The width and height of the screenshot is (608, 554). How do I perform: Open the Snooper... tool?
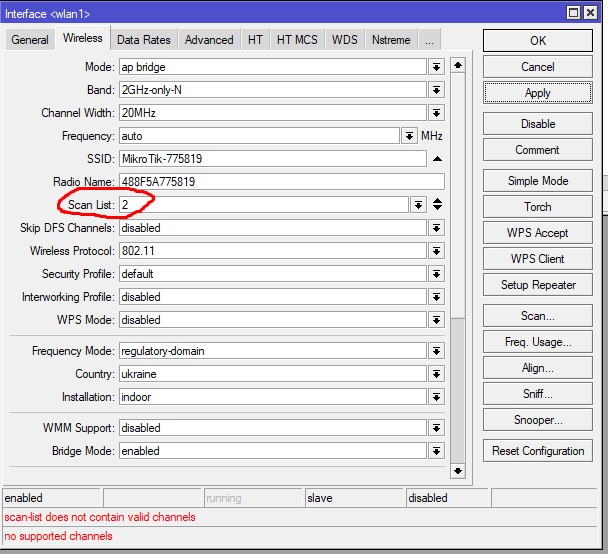pos(538,419)
